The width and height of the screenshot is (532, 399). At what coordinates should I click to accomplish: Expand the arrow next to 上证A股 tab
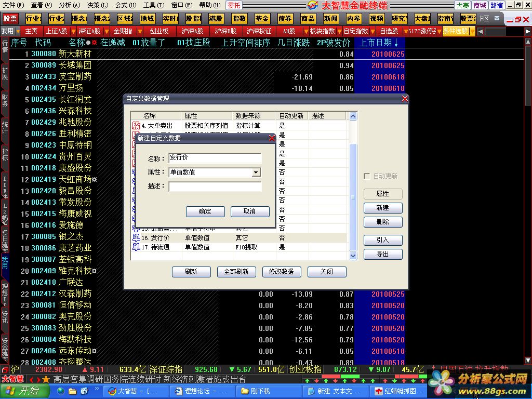[x=73, y=32]
